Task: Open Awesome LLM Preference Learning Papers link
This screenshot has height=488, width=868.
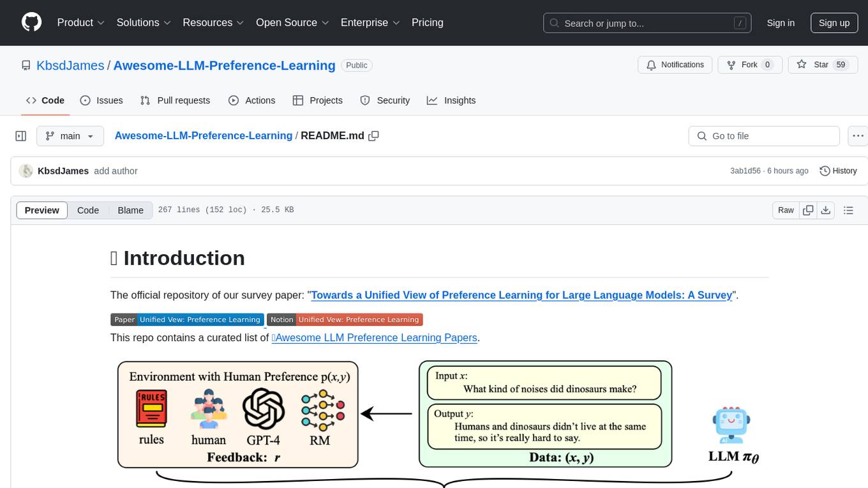Action: coord(374,337)
